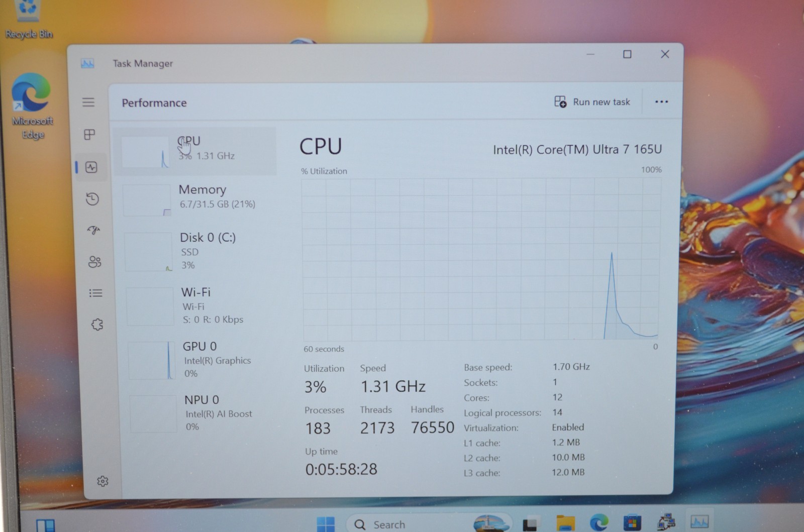Open the Users page icon
This screenshot has height=532, width=804.
click(94, 262)
